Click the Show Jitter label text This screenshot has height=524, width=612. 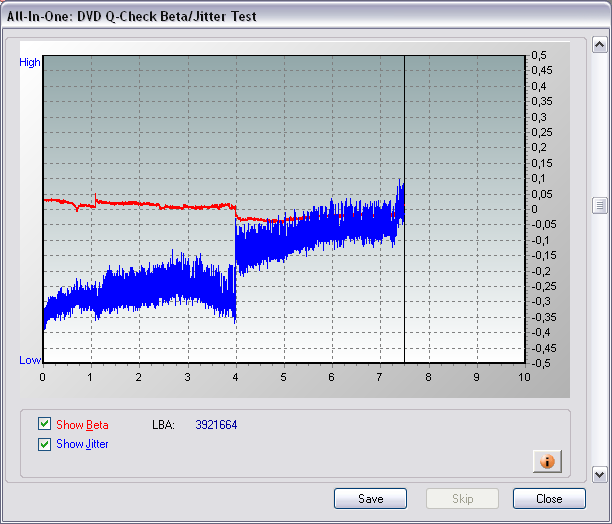(x=82, y=444)
